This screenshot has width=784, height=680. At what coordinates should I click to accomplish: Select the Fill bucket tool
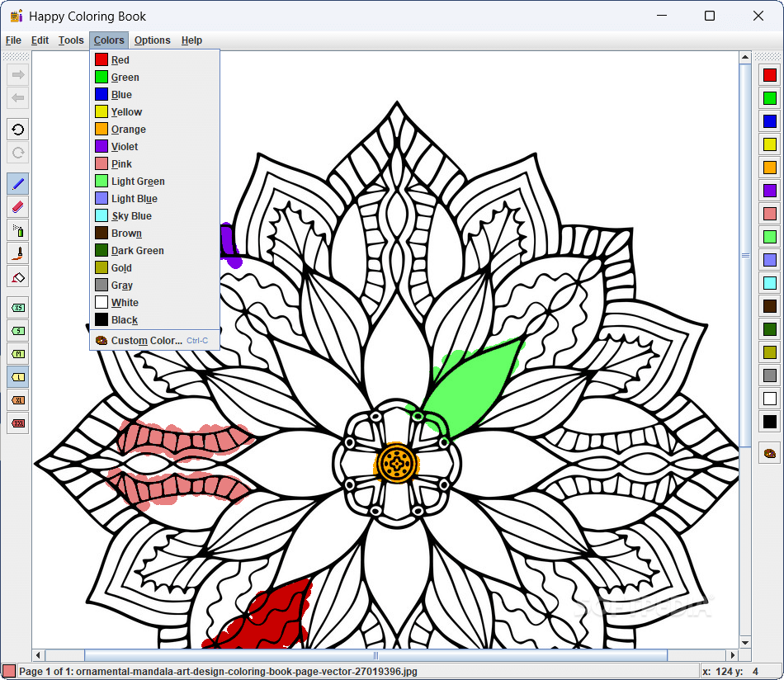pyautogui.click(x=18, y=276)
